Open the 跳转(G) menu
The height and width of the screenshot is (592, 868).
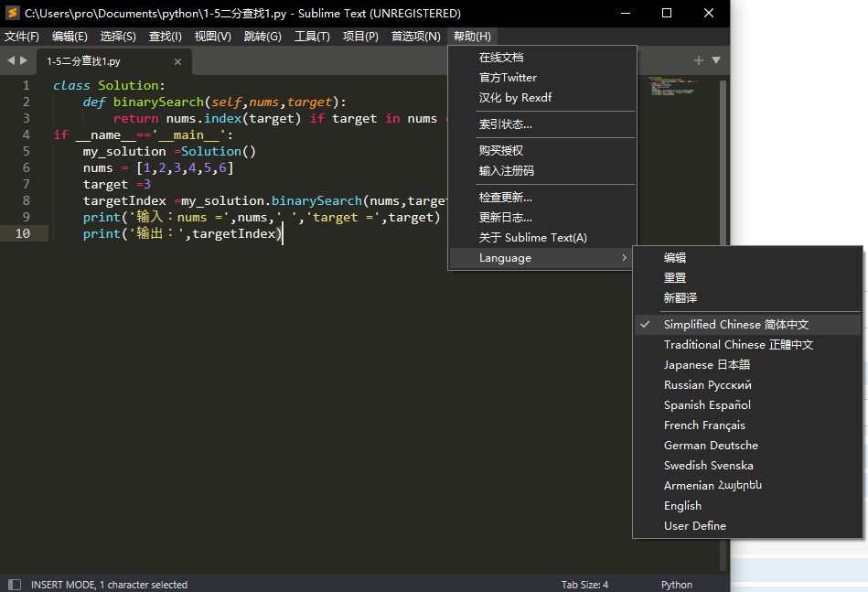point(263,36)
